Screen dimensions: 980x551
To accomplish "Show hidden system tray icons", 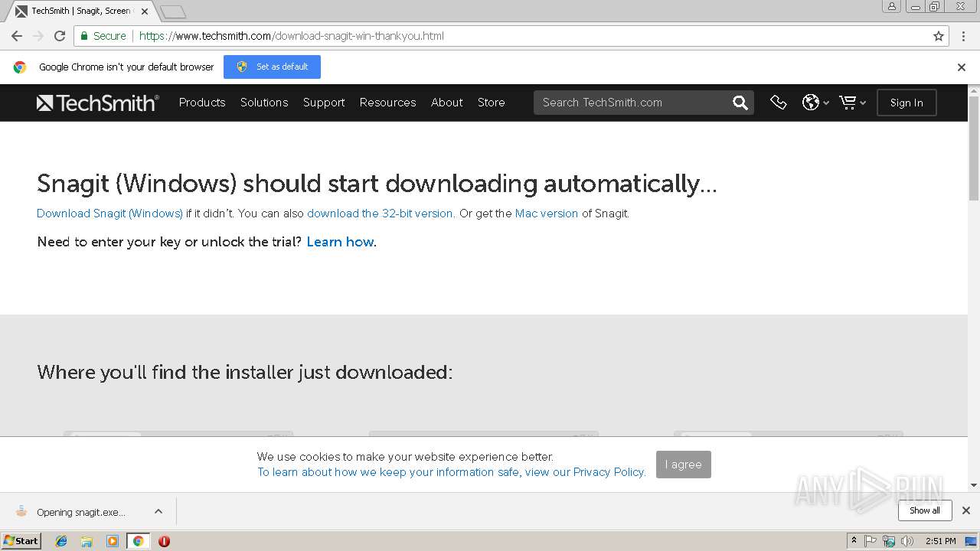I will point(854,541).
